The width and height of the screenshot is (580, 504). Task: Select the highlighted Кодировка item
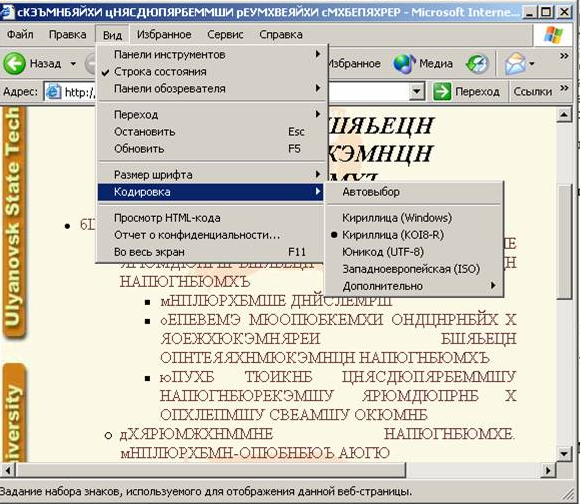[x=211, y=192]
